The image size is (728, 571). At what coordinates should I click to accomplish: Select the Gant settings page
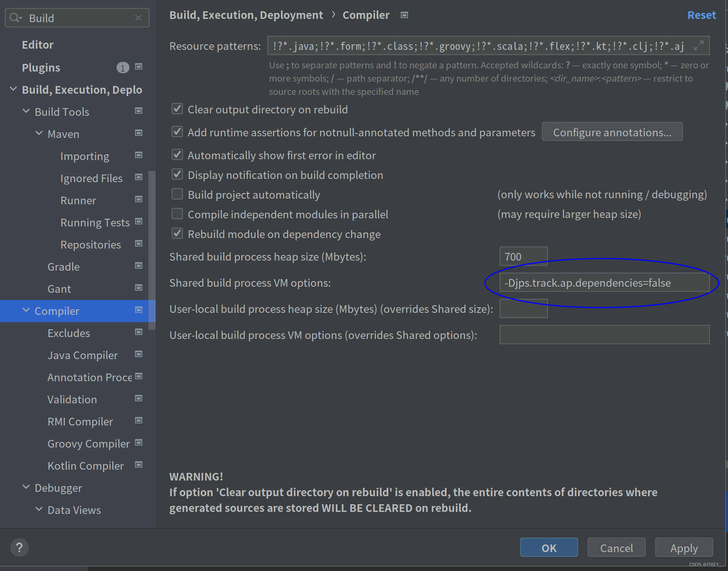tap(59, 289)
